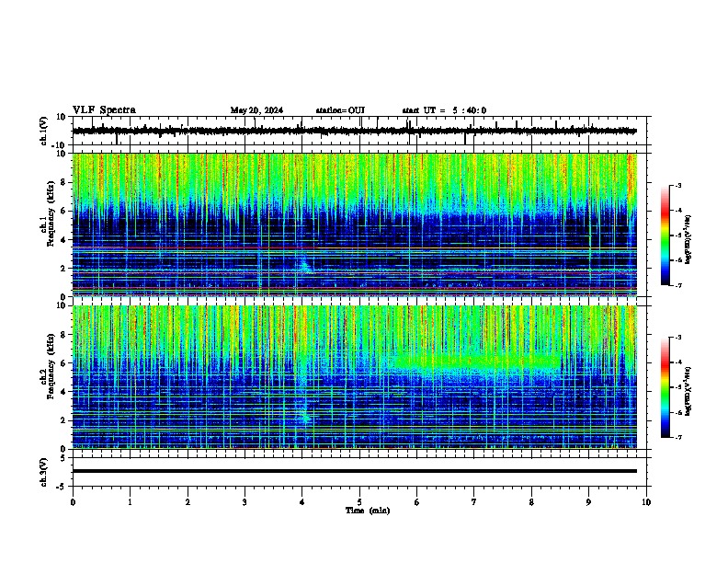The width and height of the screenshot is (728, 563).
Task: Click the "station=OUI" header label
Action: click(x=340, y=110)
